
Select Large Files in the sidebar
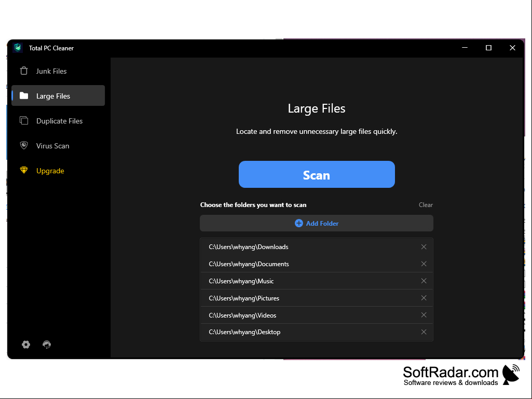pos(58,96)
